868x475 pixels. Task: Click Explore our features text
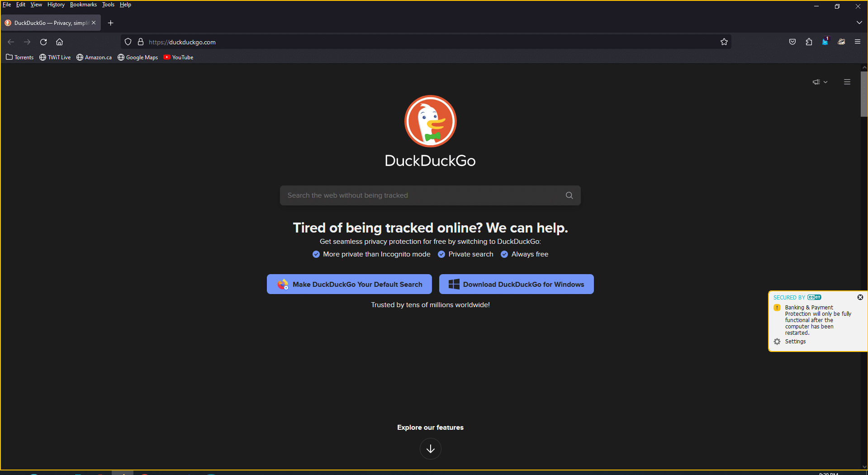pos(430,427)
